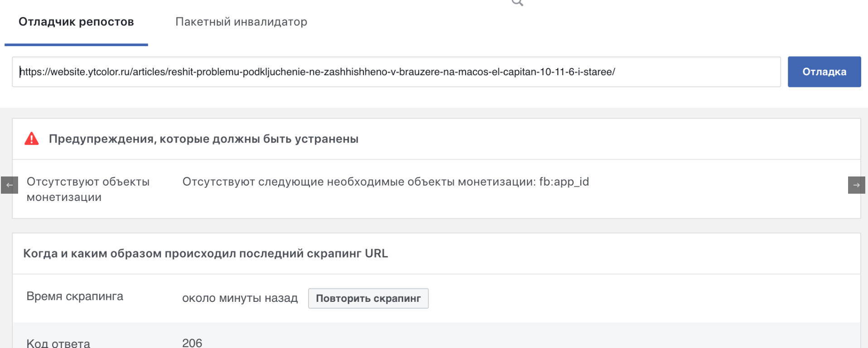Click the Отсутствуют объекты монетизации label

click(x=88, y=189)
